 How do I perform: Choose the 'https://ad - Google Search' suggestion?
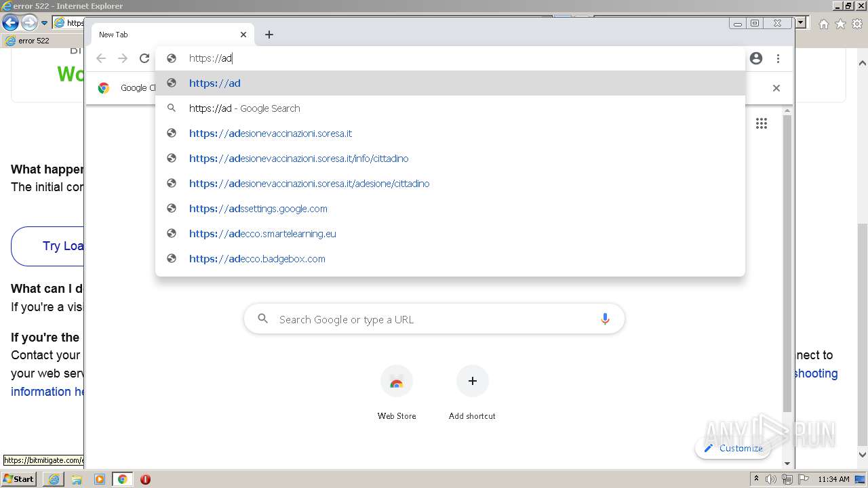(x=450, y=108)
